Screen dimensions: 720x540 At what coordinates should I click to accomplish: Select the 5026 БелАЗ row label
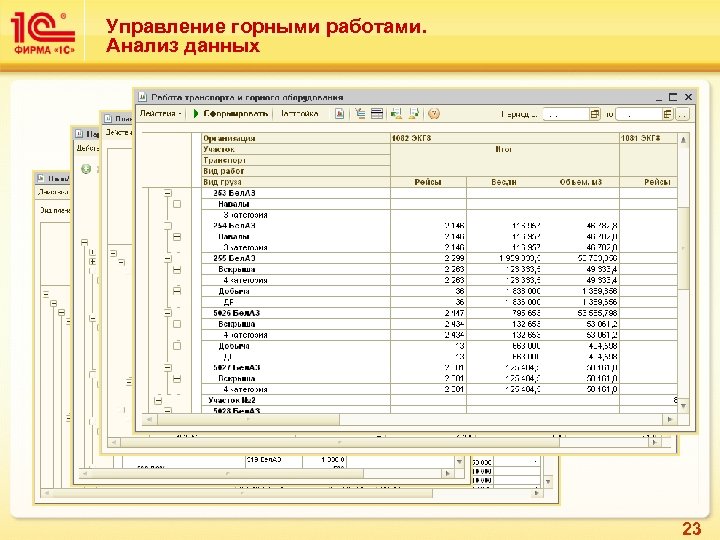click(236, 313)
